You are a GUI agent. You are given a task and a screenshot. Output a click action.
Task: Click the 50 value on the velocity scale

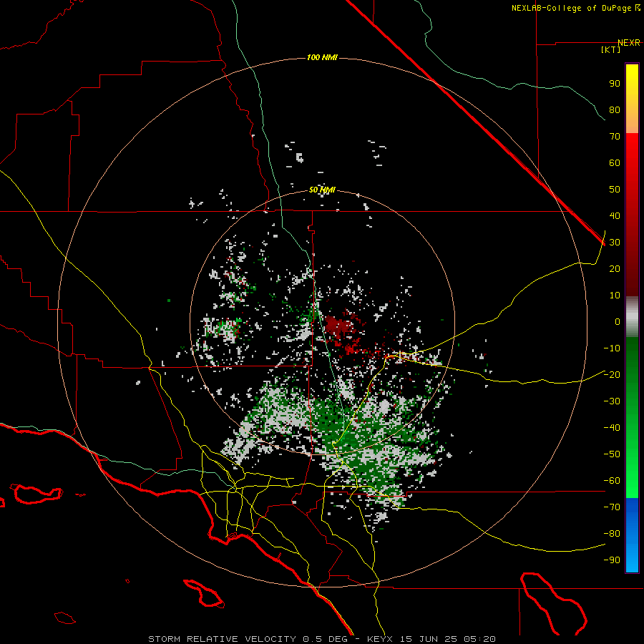pos(615,190)
